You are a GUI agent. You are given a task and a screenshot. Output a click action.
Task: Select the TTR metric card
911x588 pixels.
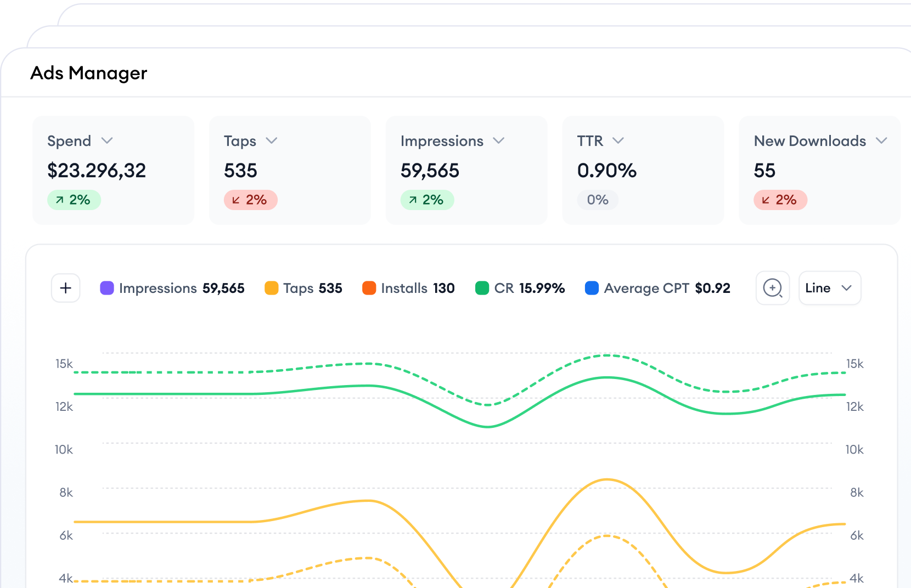[x=643, y=170]
